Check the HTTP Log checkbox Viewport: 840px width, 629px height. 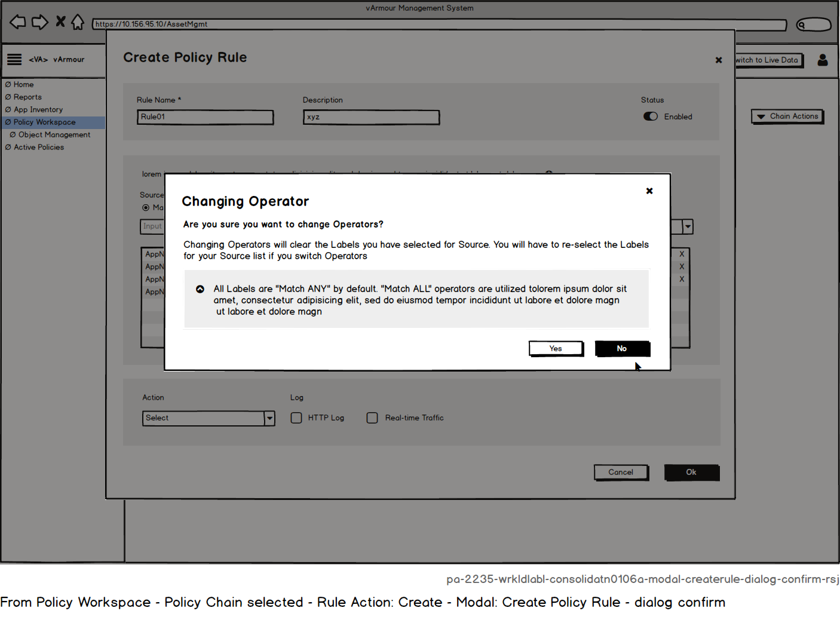(296, 418)
